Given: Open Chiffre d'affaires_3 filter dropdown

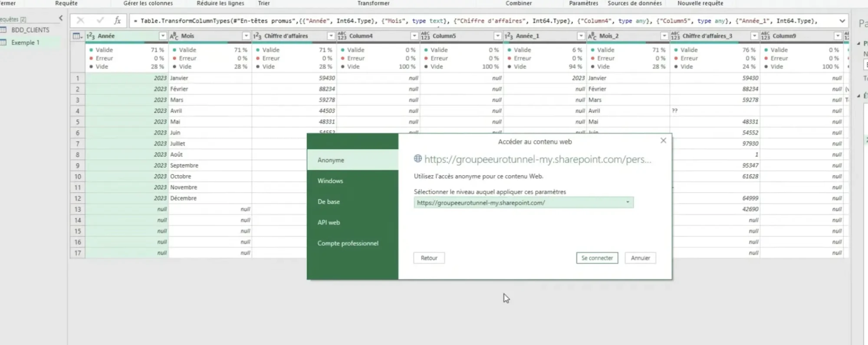Looking at the screenshot, I should [x=754, y=36].
